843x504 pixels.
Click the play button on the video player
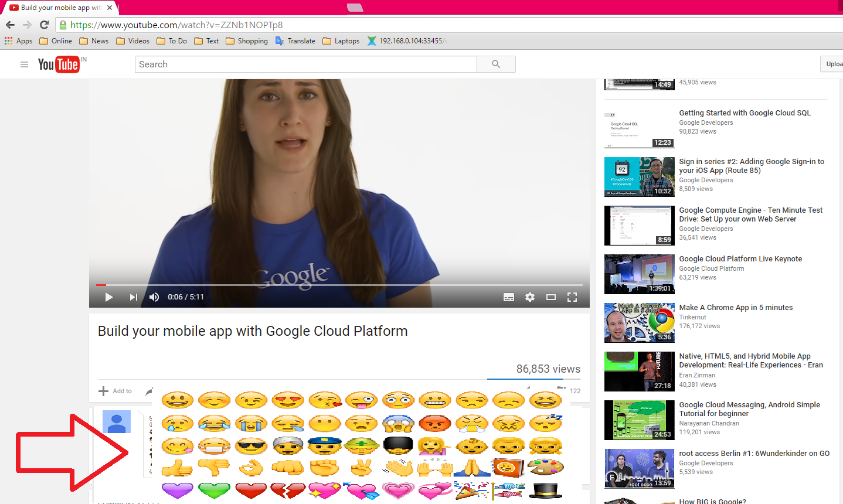pyautogui.click(x=108, y=297)
